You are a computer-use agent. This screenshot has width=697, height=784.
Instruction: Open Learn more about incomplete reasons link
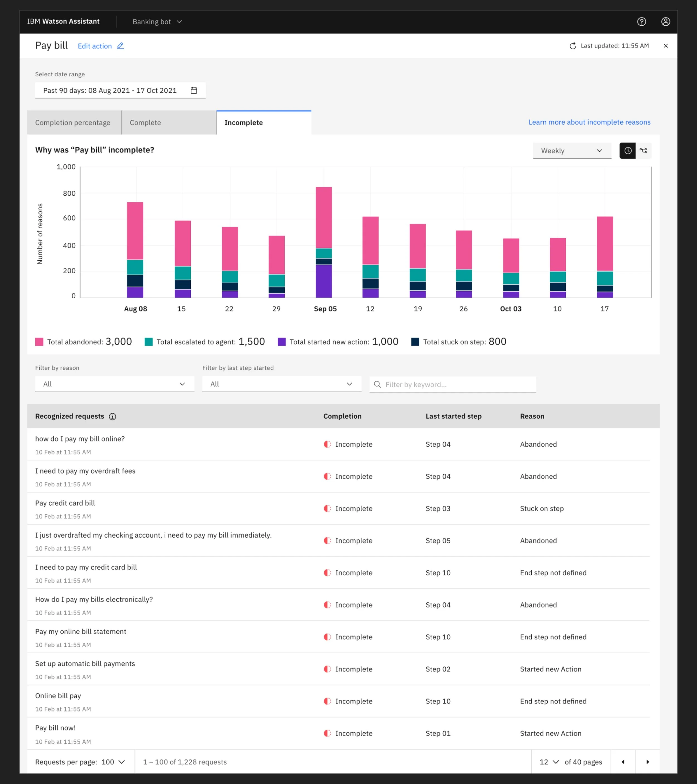(x=589, y=122)
